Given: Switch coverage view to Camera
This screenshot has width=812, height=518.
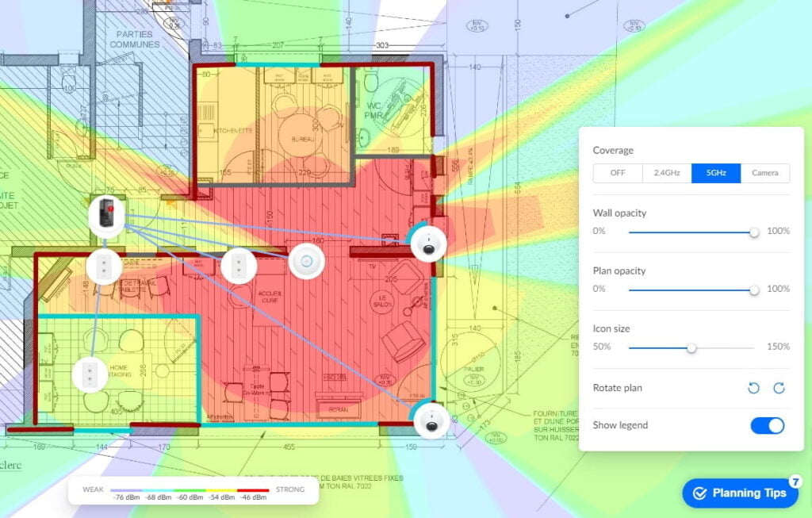Looking at the screenshot, I should 765,173.
